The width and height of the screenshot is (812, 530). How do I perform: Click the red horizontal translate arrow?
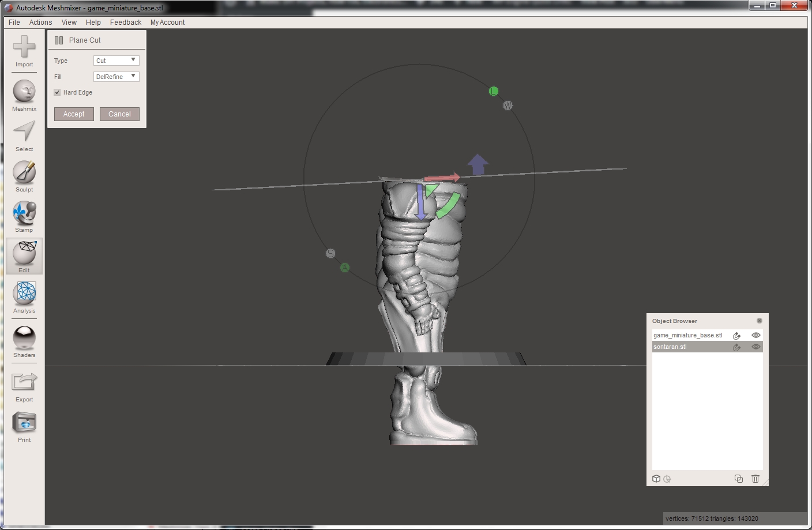click(x=442, y=178)
